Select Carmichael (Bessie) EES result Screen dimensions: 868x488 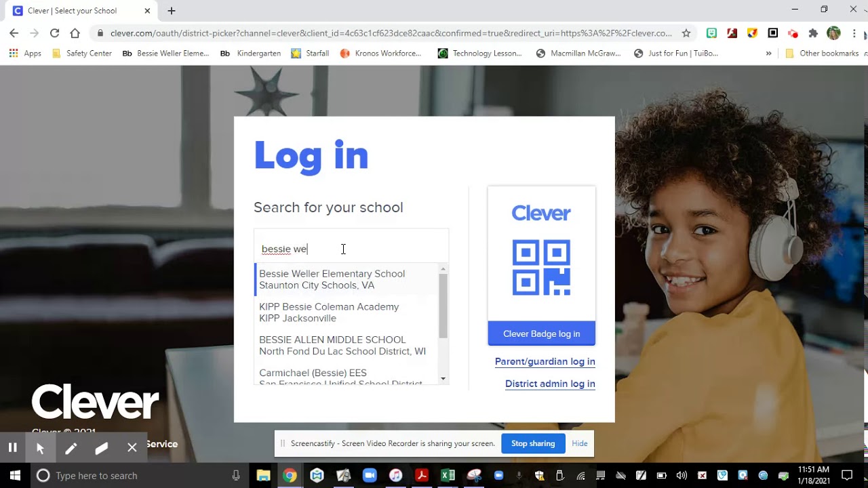(x=347, y=378)
